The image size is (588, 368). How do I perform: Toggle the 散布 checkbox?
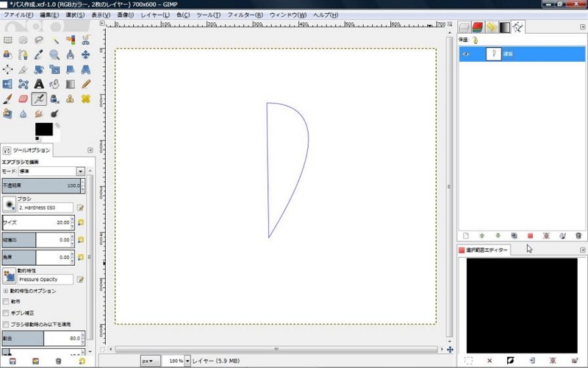tap(6, 302)
